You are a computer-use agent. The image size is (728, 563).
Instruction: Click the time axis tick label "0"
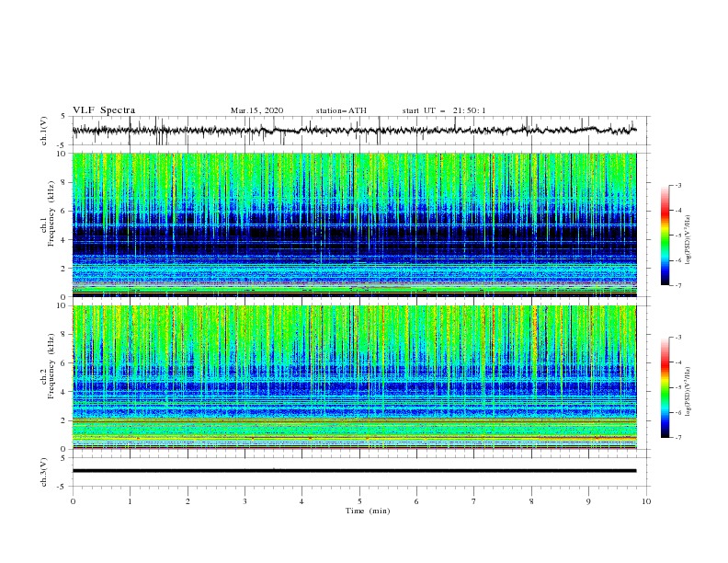73,501
